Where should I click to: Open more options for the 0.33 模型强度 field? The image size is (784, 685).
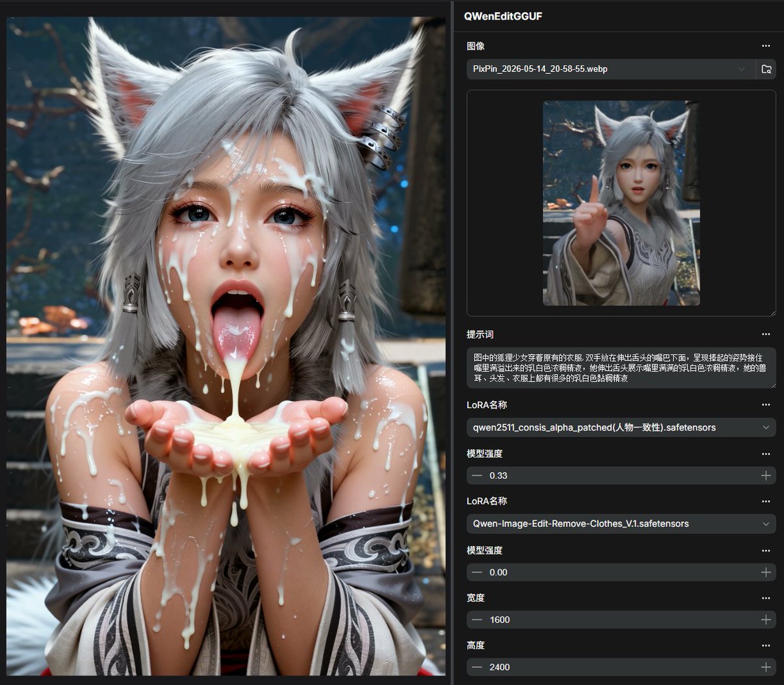pos(766,454)
